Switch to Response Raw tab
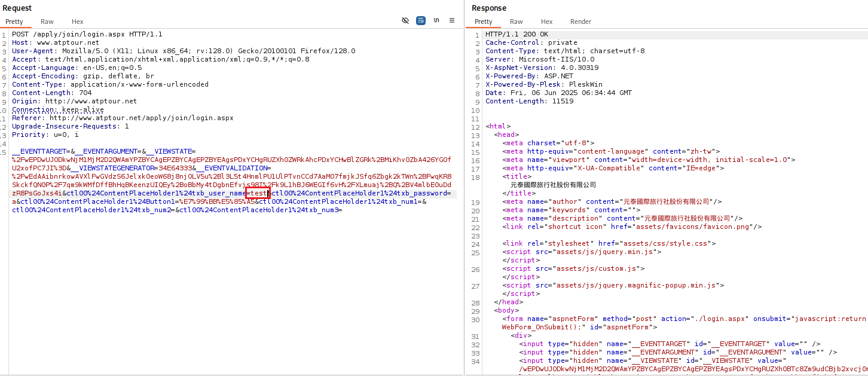Screen dimensions: 868x376 coord(516,22)
